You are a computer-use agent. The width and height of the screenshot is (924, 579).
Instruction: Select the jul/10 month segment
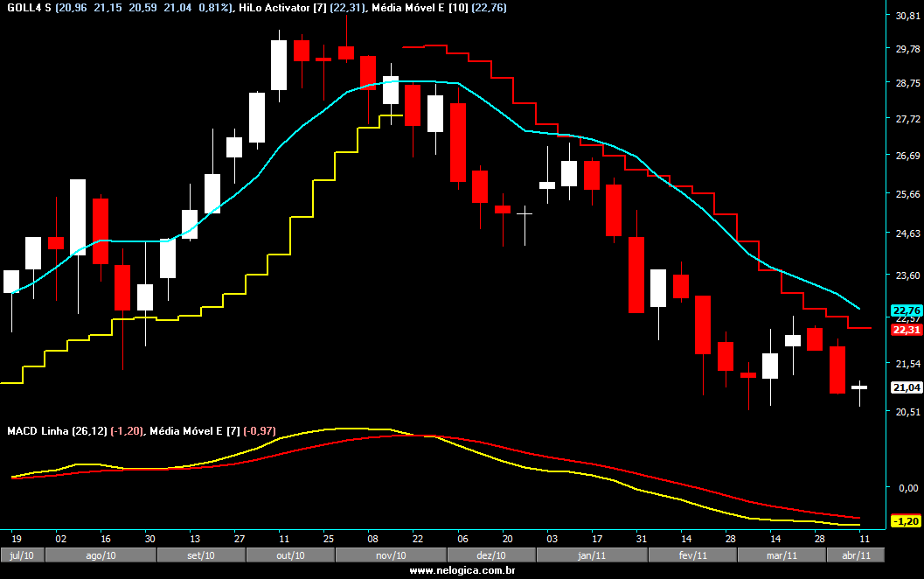(x=22, y=555)
